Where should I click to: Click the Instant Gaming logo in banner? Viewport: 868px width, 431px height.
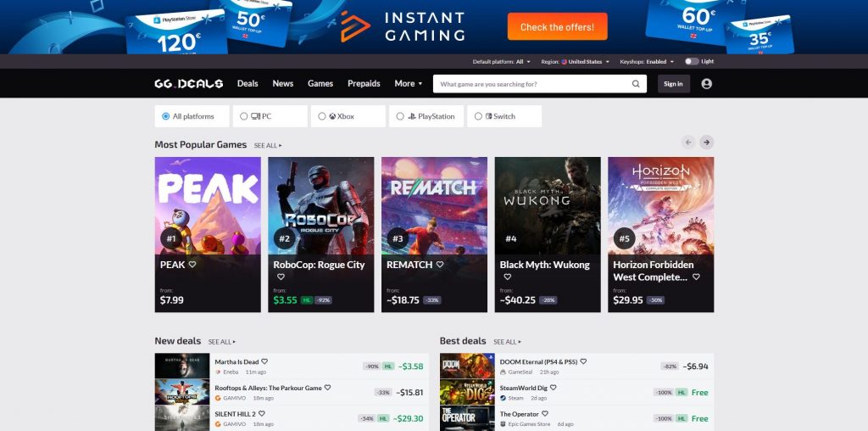click(x=403, y=26)
